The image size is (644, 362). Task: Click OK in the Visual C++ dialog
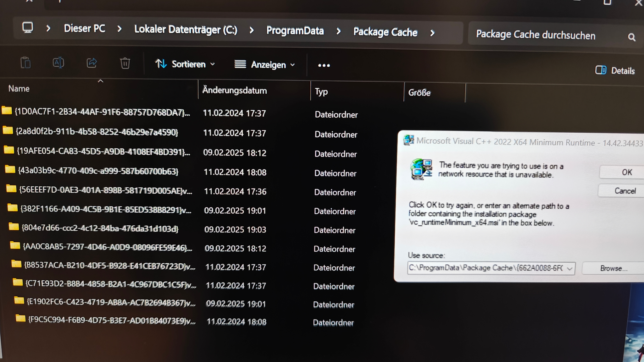(x=623, y=172)
